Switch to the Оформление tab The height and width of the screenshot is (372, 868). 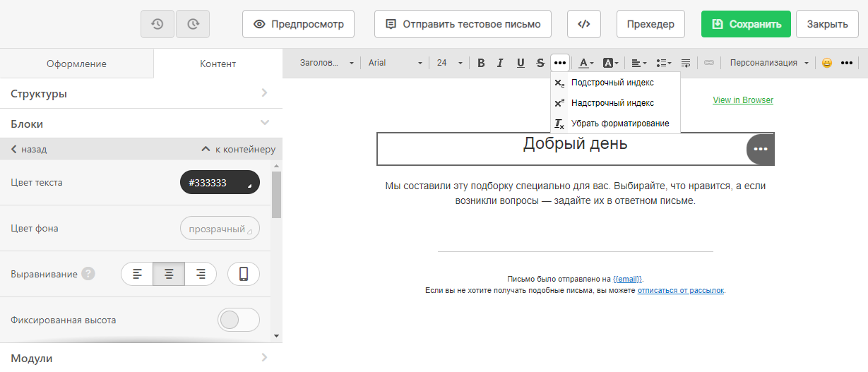[x=76, y=64]
